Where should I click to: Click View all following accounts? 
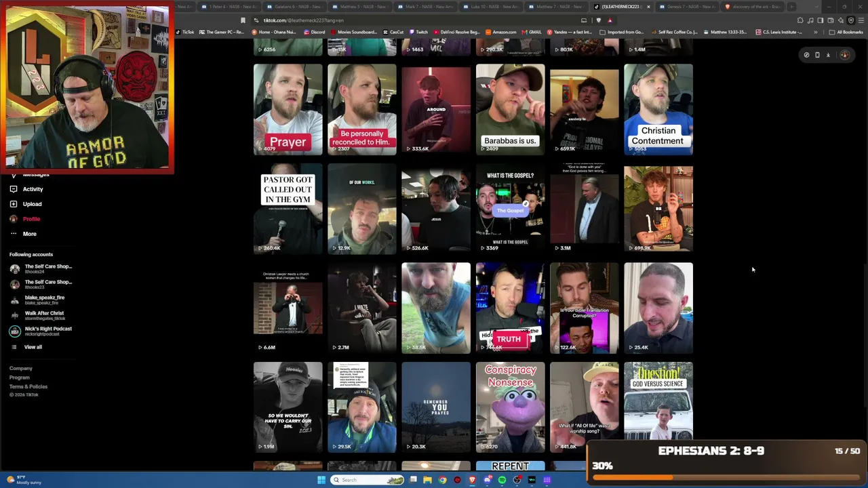(x=33, y=347)
